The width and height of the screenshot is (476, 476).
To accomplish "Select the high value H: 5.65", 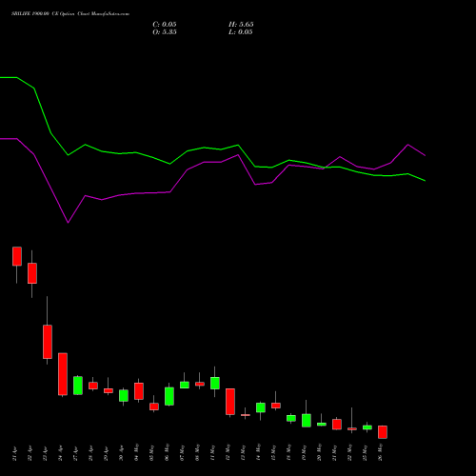I will click(241, 25).
